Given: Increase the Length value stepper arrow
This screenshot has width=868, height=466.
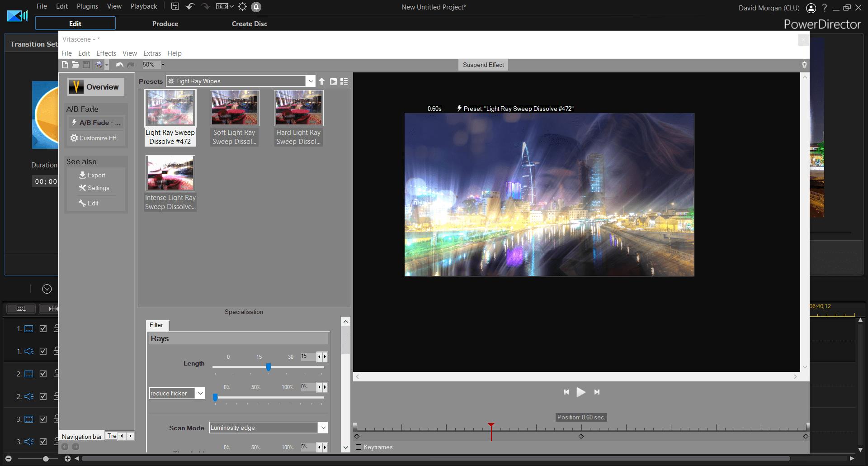Looking at the screenshot, I should tap(325, 357).
